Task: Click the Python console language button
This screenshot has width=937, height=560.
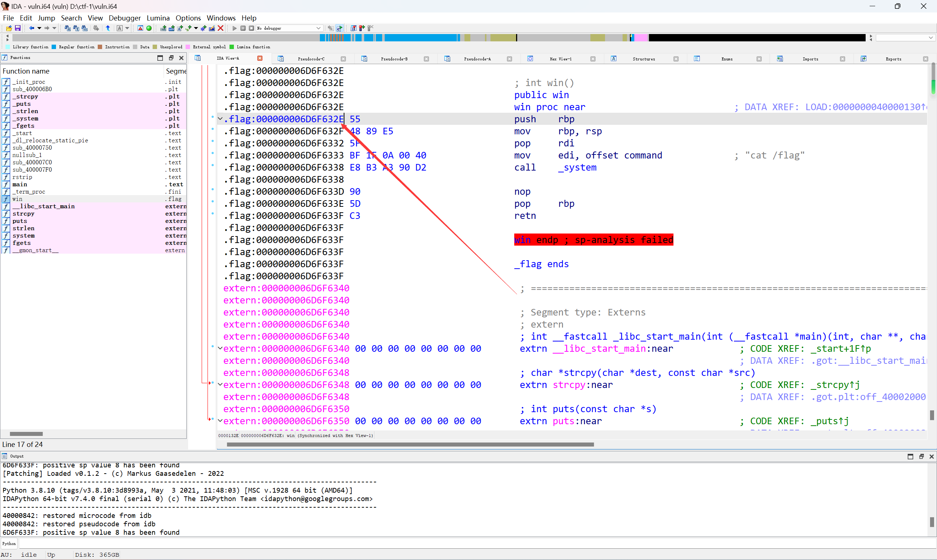Action: tap(9, 544)
